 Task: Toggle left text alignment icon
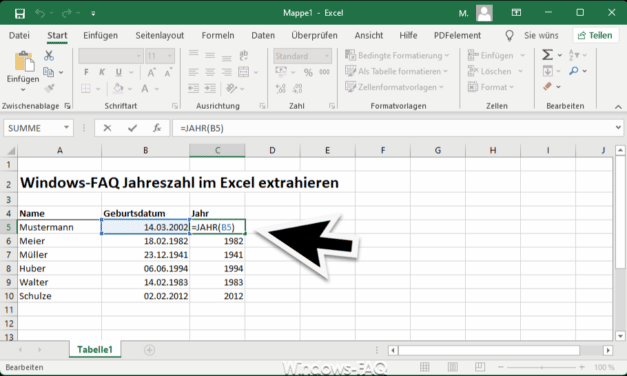tap(194, 72)
